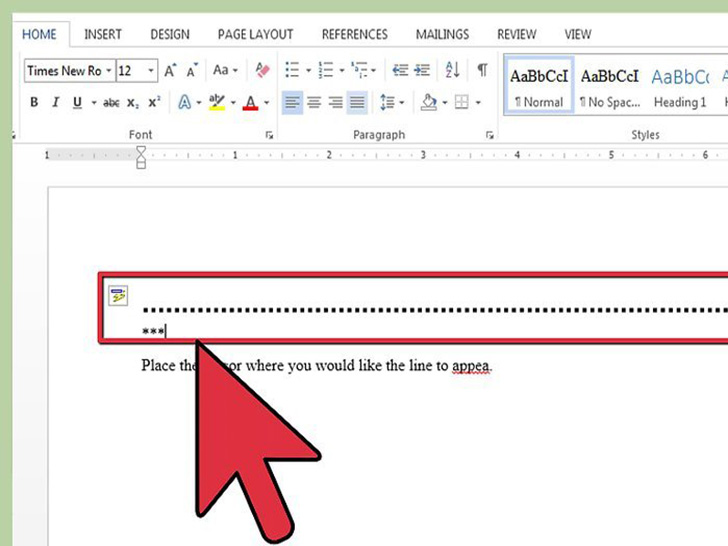Open the font name dropdown

tap(109, 71)
